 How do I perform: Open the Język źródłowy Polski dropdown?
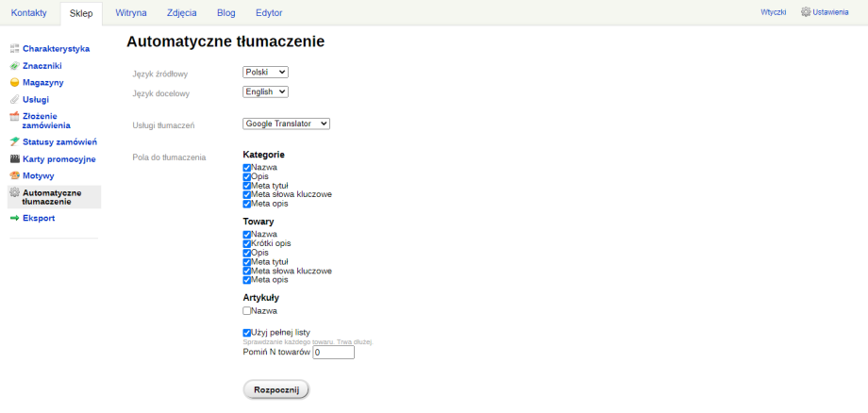266,72
